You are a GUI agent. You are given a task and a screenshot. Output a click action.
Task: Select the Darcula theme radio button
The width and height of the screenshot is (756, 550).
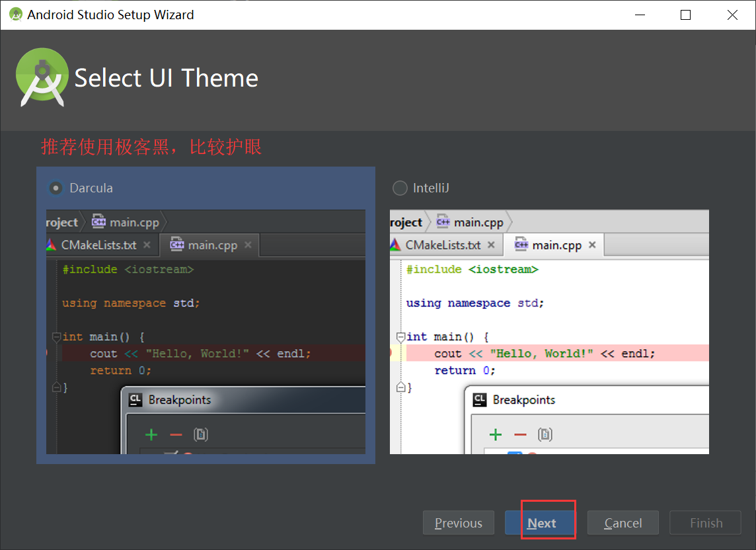(56, 188)
